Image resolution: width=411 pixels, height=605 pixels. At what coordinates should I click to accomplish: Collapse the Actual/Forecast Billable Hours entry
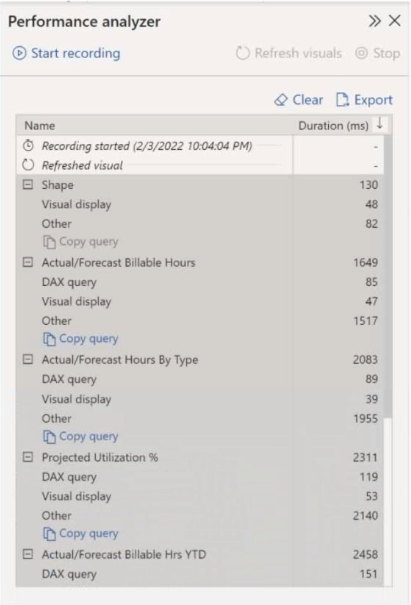(x=28, y=262)
